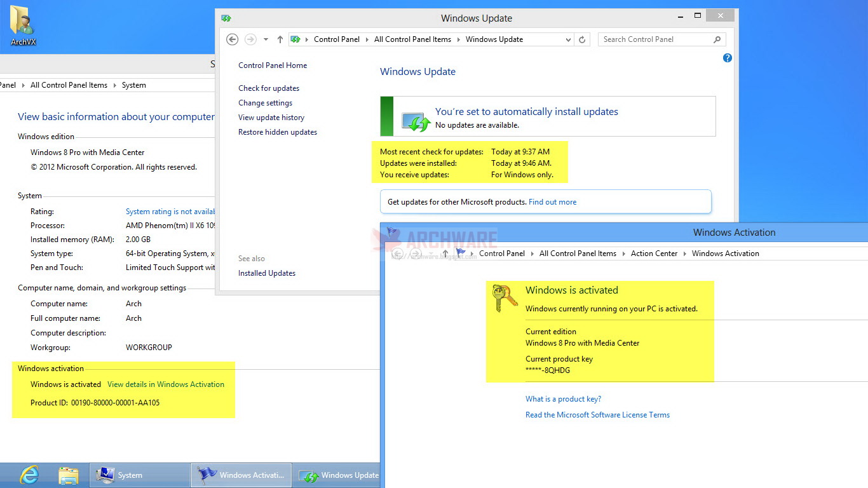Expand Windows Update address bar history dropdown
This screenshot has width=868, height=488.
[569, 39]
